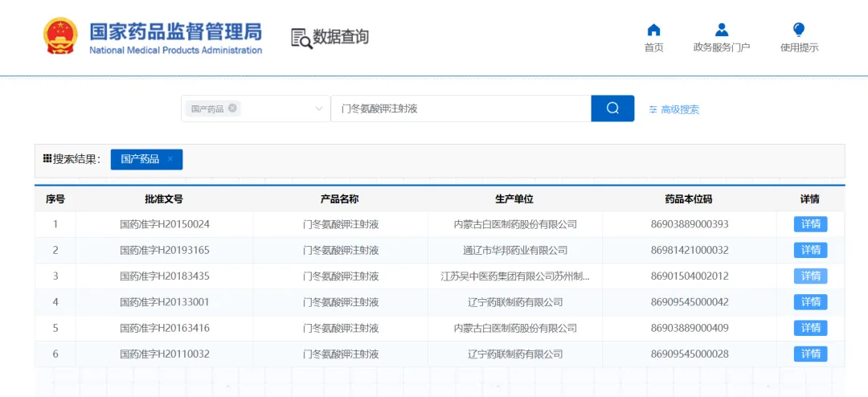868x397 pixels.
Task: Open 详情 for 国药准字H20133001
Action: pos(810,301)
